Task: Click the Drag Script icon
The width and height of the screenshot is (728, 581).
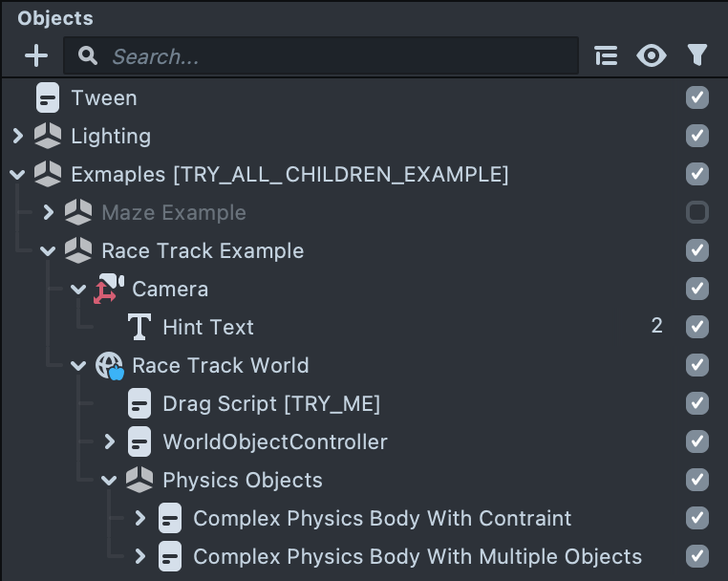Action: pyautogui.click(x=139, y=403)
